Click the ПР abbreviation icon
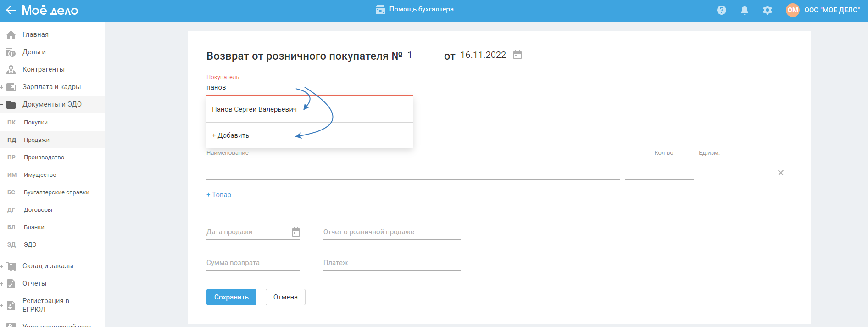Screen dimensions: 868x327 point(11,158)
